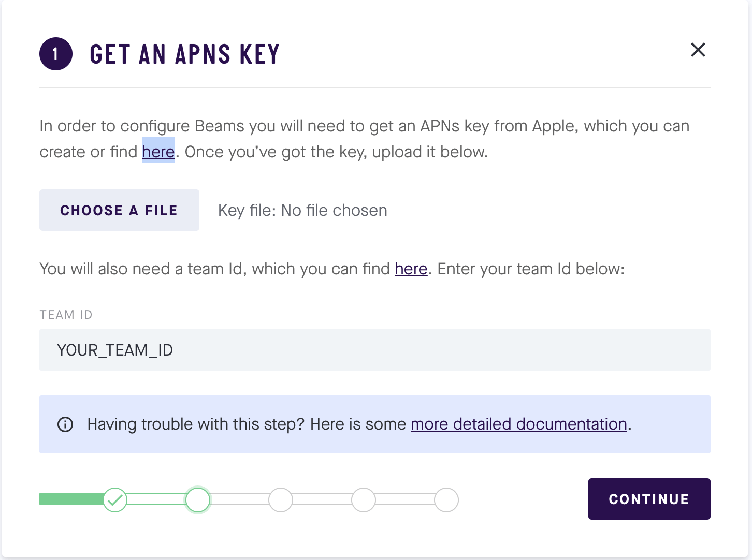The height and width of the screenshot is (560, 752).
Task: Open the "here" link for finding team Id
Action: 411,269
